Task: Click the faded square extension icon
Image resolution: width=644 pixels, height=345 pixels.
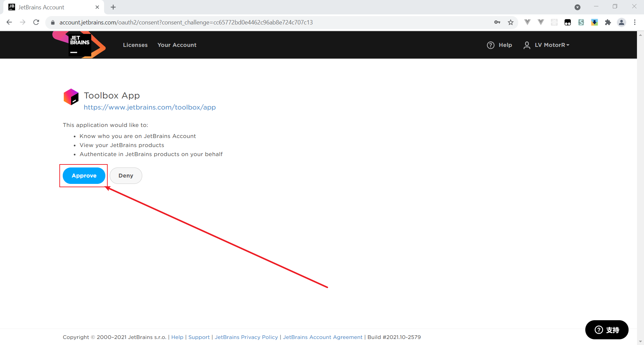Action: (x=554, y=22)
